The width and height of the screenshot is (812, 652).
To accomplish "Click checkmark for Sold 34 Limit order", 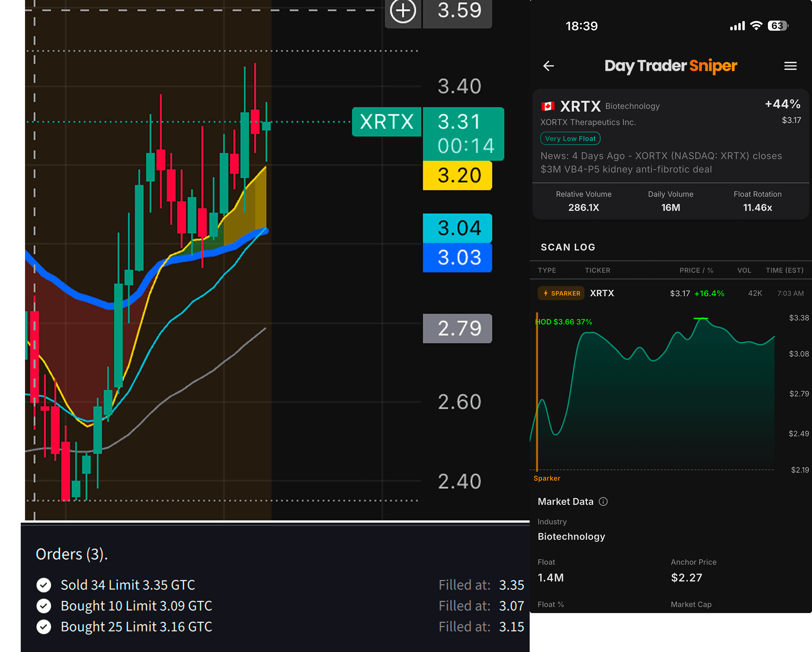I will click(x=44, y=585).
